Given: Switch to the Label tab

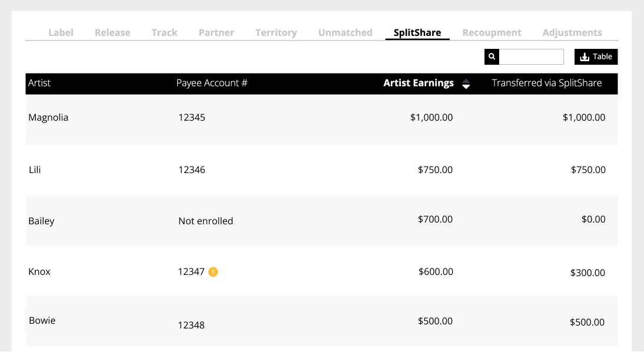Looking at the screenshot, I should pos(61,32).
